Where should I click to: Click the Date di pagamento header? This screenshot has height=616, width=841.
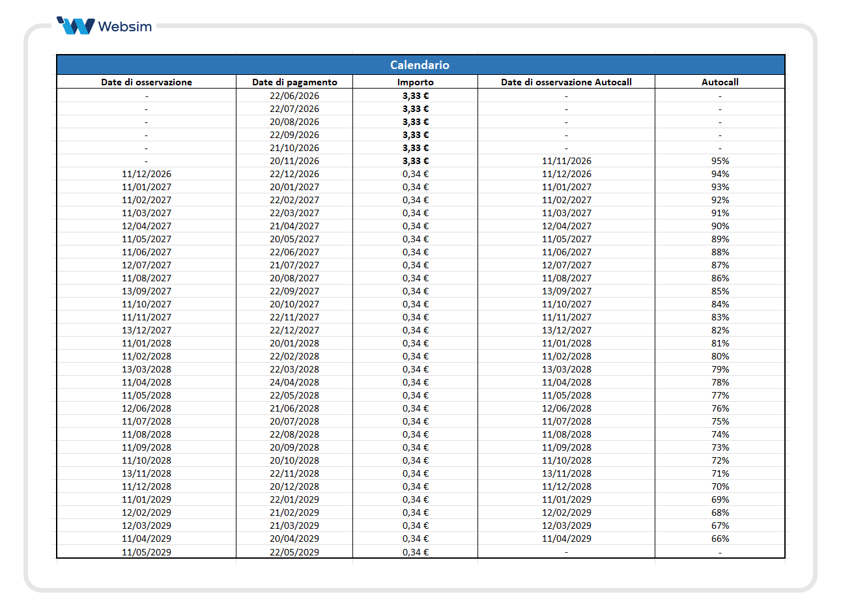tap(294, 82)
